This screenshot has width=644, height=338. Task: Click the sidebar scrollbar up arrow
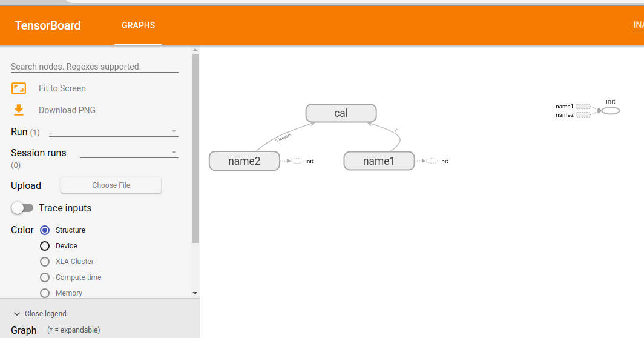tap(195, 50)
